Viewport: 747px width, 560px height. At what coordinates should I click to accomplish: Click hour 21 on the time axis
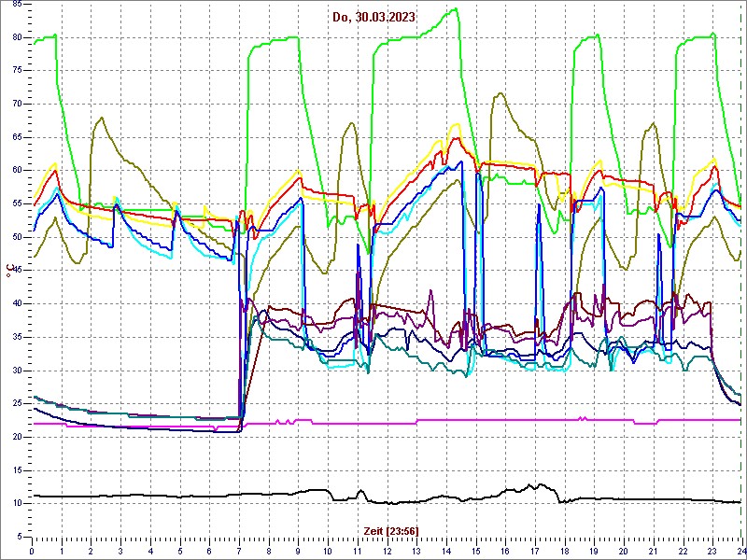[x=653, y=549]
